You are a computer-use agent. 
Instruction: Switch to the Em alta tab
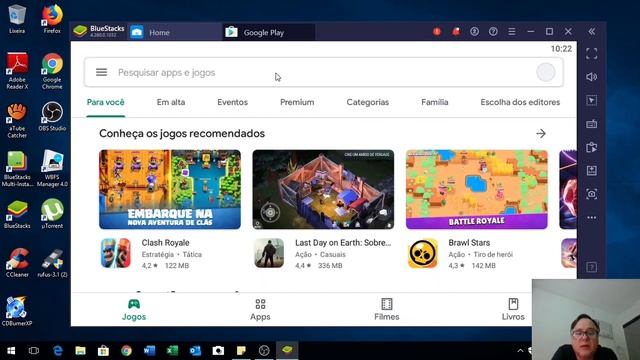coord(171,102)
